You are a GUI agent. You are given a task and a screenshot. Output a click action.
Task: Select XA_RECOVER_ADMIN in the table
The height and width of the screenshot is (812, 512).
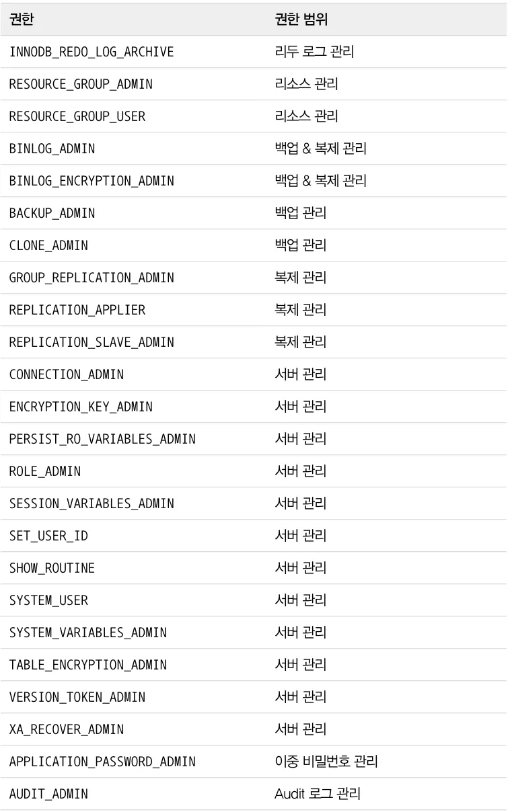point(67,730)
